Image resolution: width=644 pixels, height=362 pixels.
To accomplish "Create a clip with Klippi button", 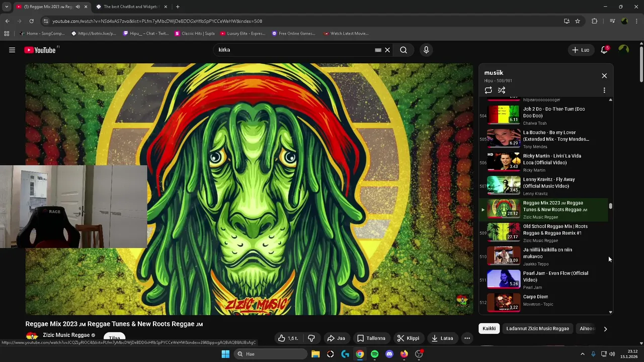I will tap(408, 338).
